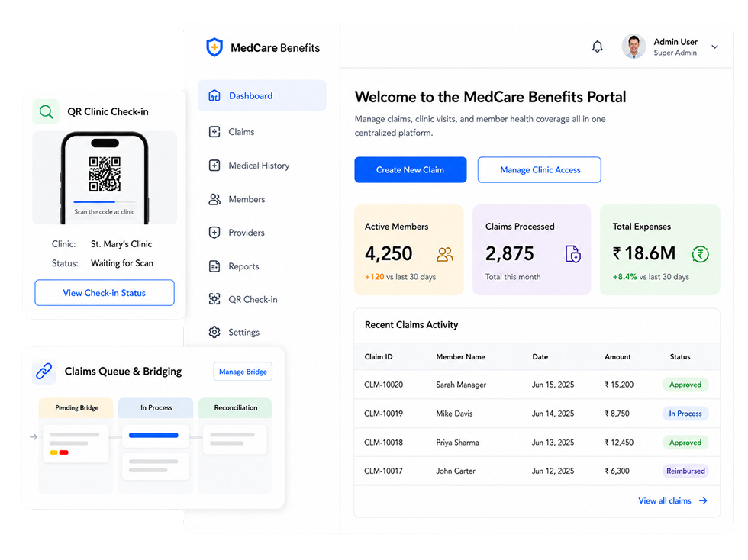Open notifications bell
This screenshot has height=560, width=748.
click(597, 47)
